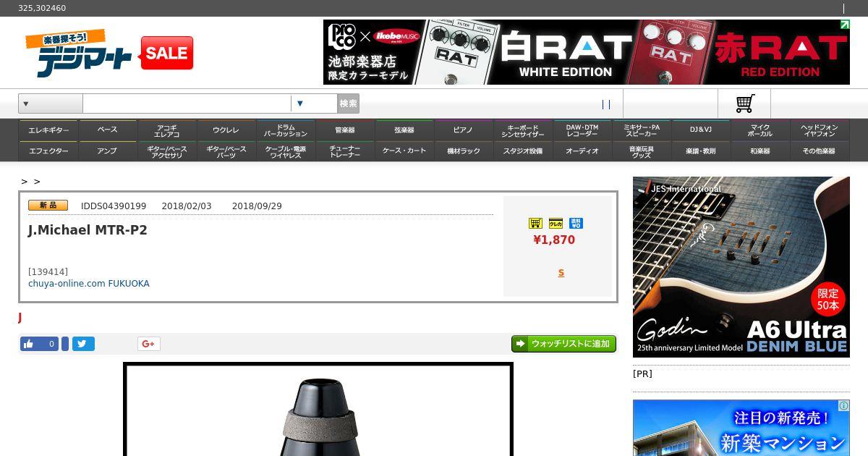Click the orange S link under price
This screenshot has height=456, width=868.
coord(561,273)
